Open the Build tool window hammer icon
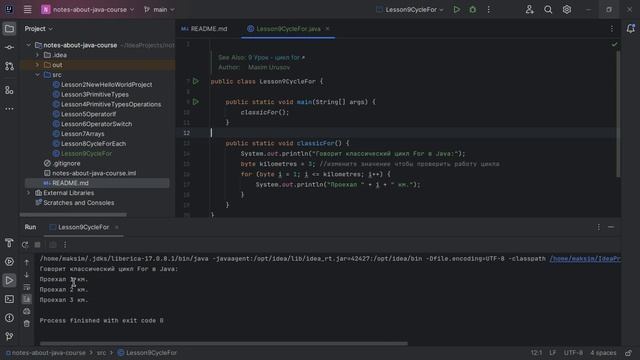The height and width of the screenshot is (360, 640). tap(9, 243)
